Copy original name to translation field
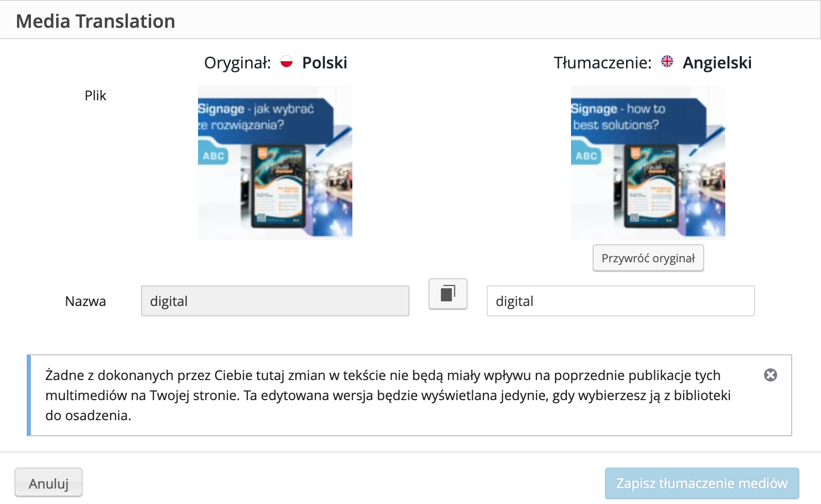The width and height of the screenshot is (821, 504). tap(448, 294)
